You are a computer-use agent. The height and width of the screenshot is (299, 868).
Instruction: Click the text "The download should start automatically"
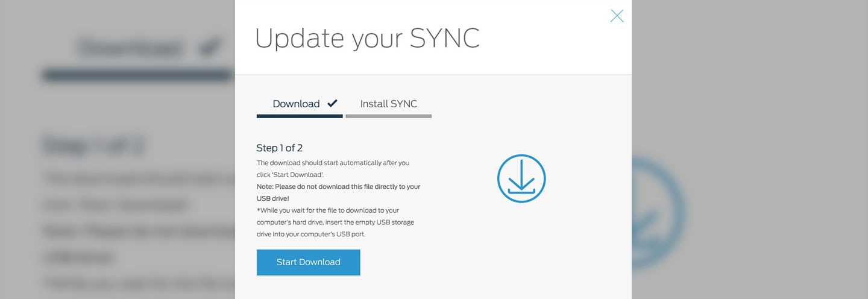point(333,163)
